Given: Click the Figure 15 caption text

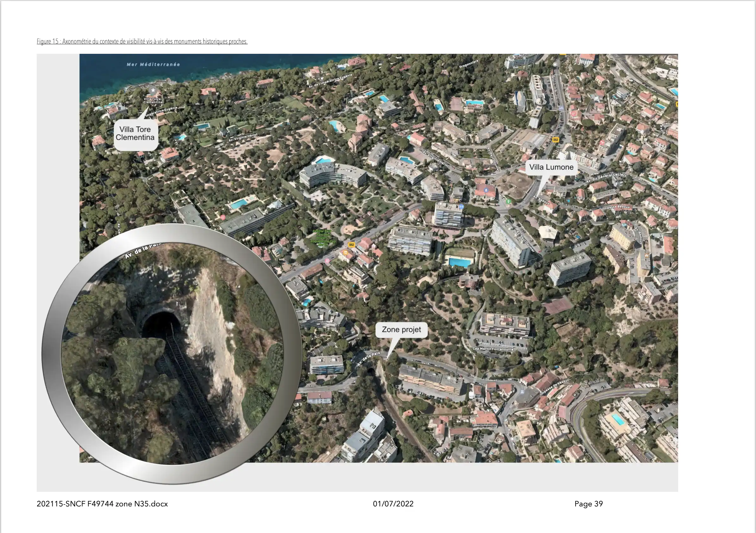Looking at the screenshot, I should click(x=142, y=41).
